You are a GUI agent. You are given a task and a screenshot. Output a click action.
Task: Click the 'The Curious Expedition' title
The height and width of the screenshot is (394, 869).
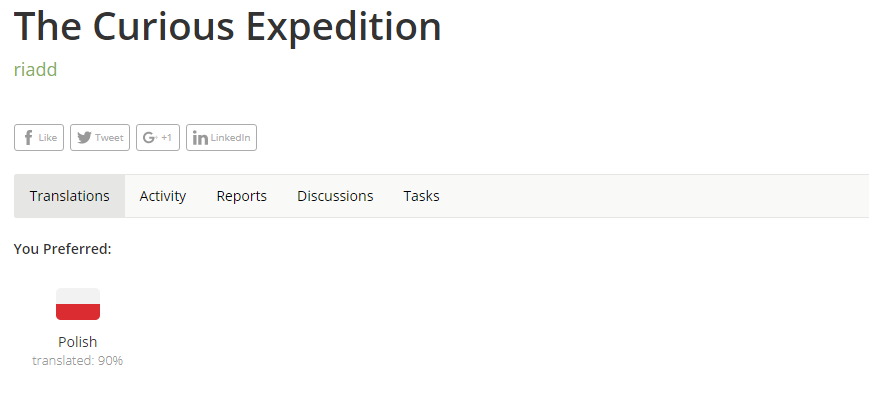point(228,27)
